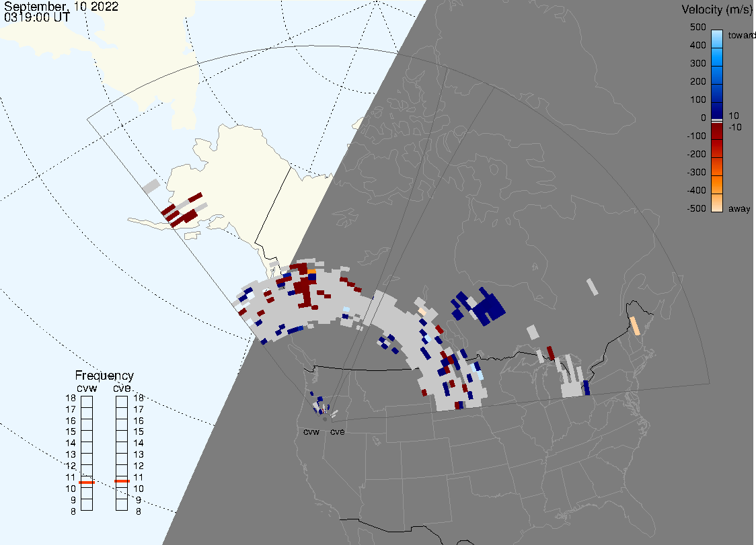
Task: Click the 300 tick on velocity scale
Action: (x=697, y=63)
